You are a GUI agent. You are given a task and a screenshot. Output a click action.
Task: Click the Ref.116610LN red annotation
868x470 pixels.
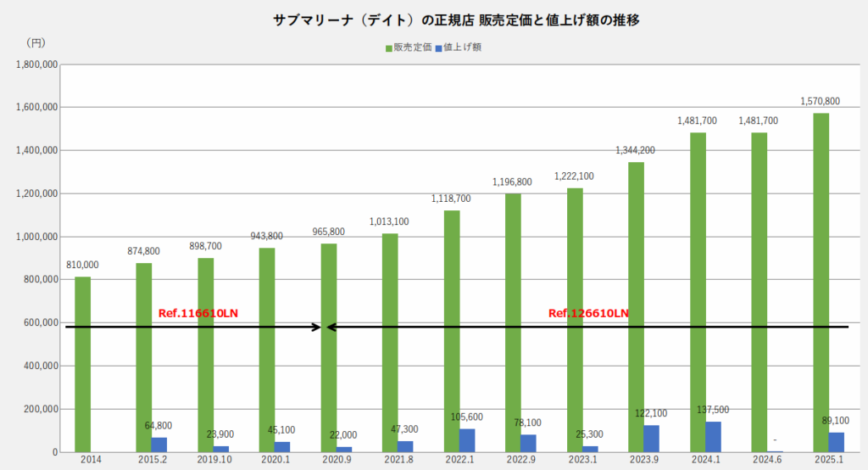(x=198, y=314)
